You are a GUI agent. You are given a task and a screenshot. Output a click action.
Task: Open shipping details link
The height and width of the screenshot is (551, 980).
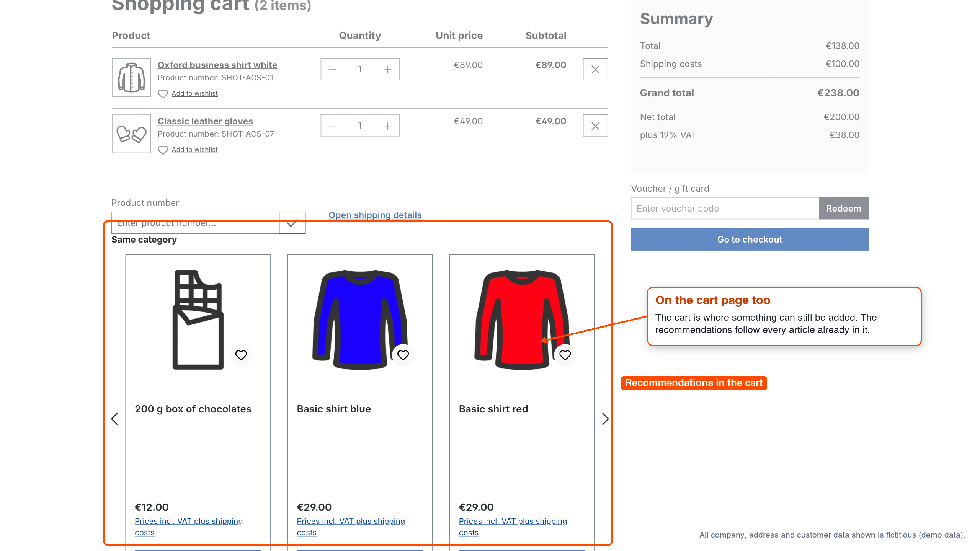point(375,215)
